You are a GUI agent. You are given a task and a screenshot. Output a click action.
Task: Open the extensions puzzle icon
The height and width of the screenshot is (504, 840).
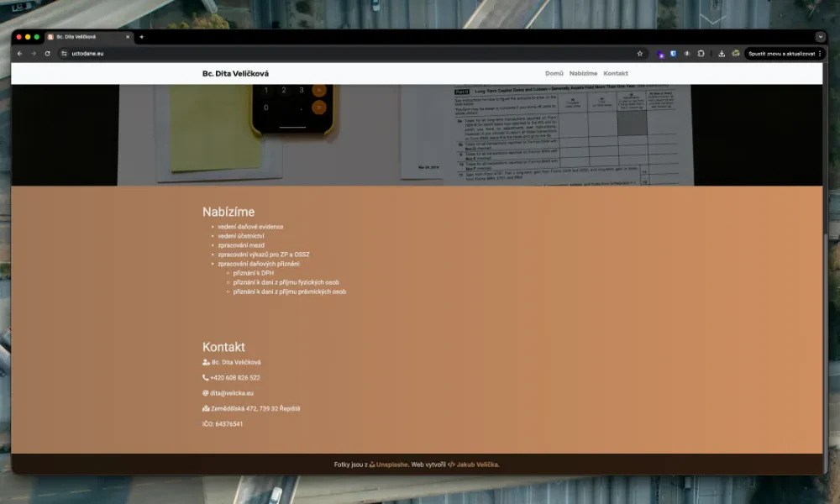pos(701,54)
